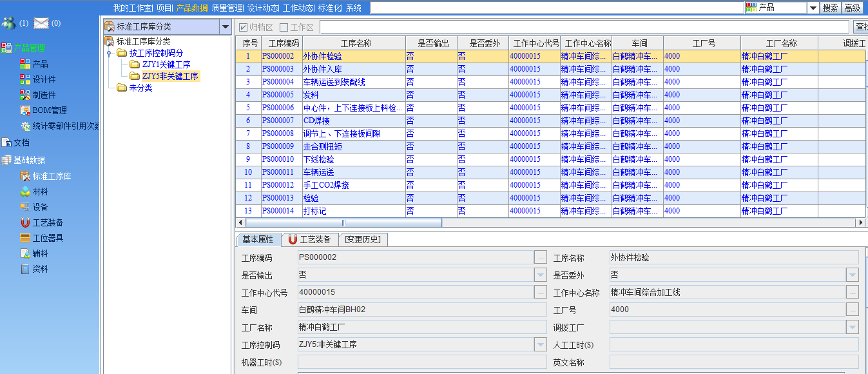Open the 基础数据 section
This screenshot has width=868, height=374.
point(29,160)
